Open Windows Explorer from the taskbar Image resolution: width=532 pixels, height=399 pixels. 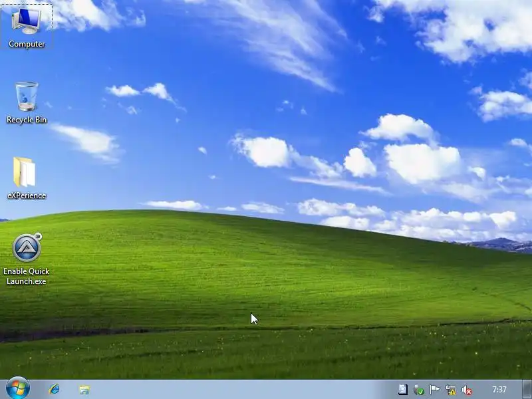[x=84, y=390]
